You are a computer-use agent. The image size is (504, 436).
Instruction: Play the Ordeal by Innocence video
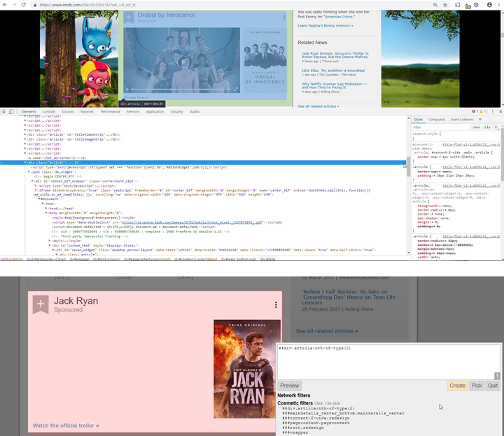[183, 62]
